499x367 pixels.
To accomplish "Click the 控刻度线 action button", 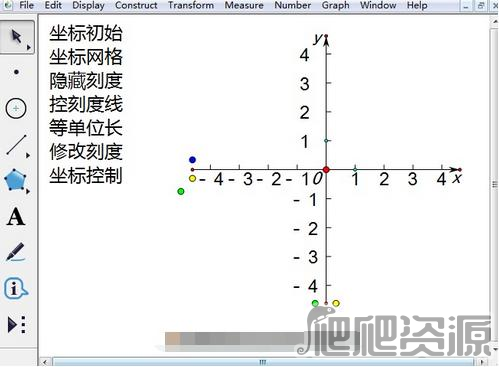I will click(x=86, y=104).
